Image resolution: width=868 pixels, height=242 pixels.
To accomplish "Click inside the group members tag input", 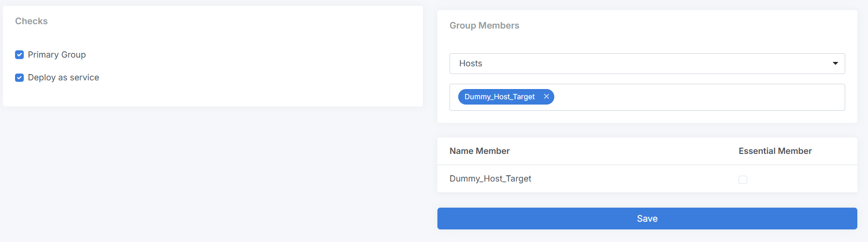I will coord(698,97).
